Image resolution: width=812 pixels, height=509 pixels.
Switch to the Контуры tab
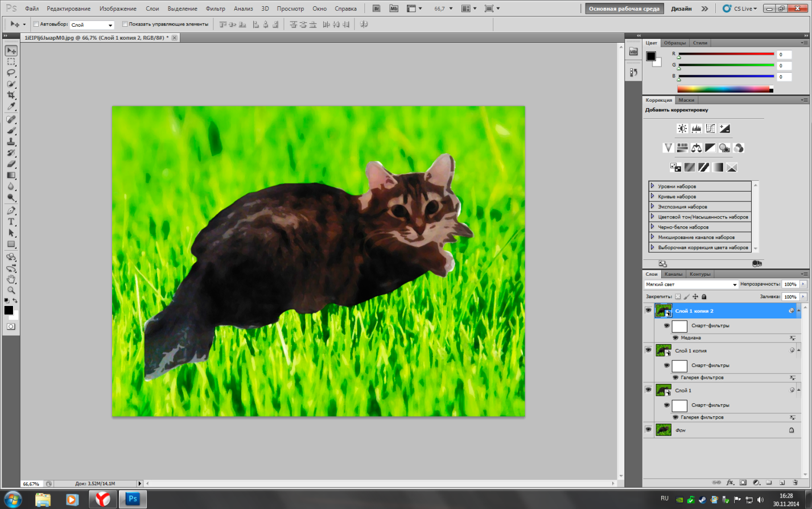[x=700, y=274]
